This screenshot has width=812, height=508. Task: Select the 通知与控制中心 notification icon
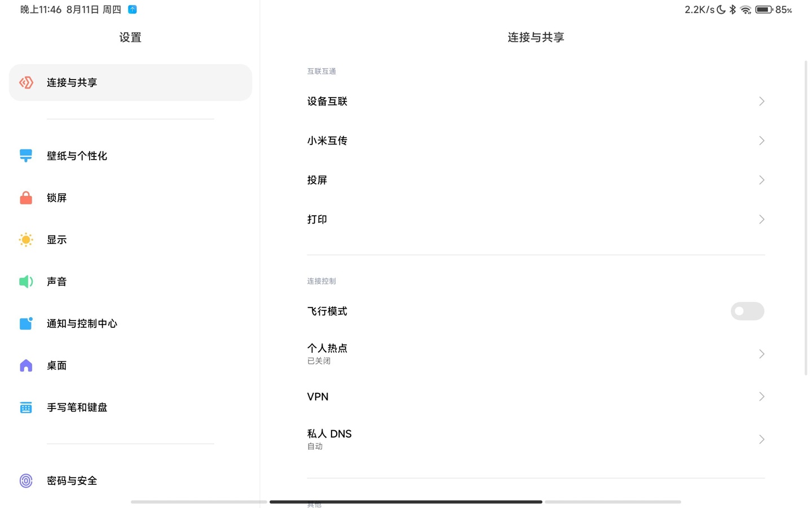tap(25, 323)
